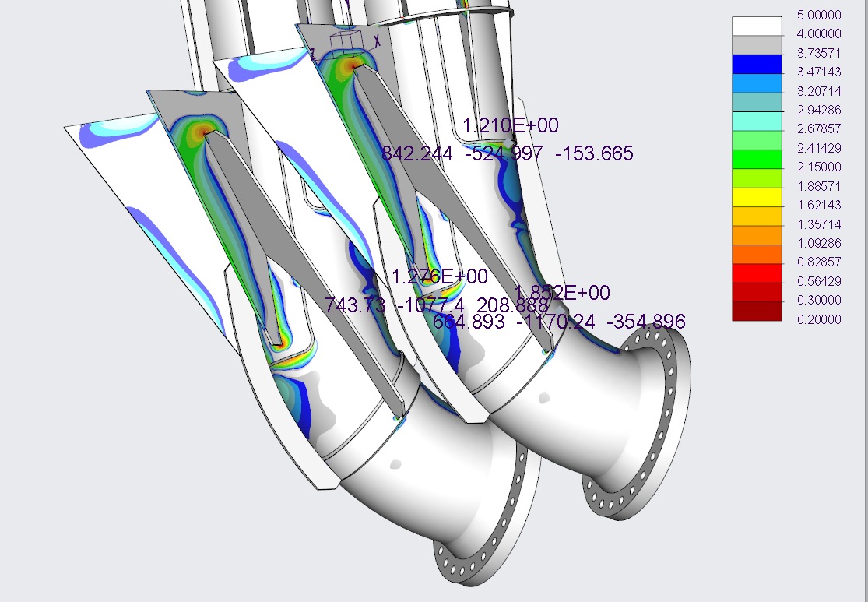
Task: Select the legend value 3.47143
Action: point(819,72)
